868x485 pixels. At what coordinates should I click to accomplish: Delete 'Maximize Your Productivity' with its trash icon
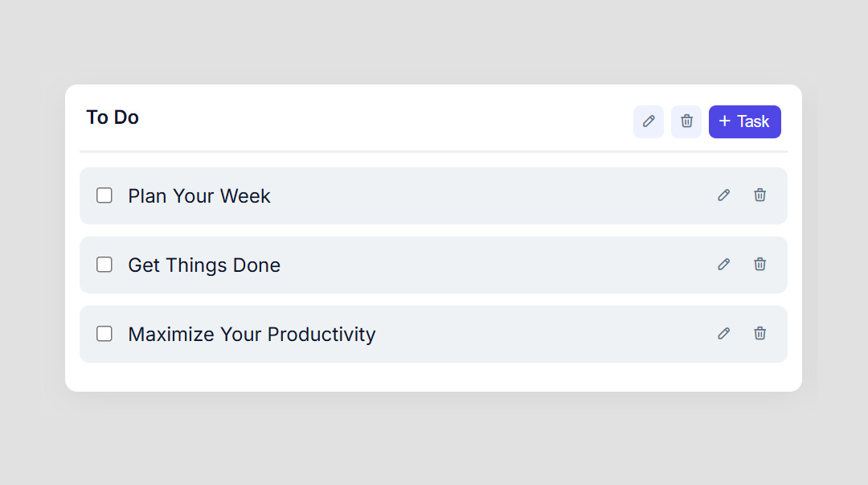pyautogui.click(x=759, y=334)
